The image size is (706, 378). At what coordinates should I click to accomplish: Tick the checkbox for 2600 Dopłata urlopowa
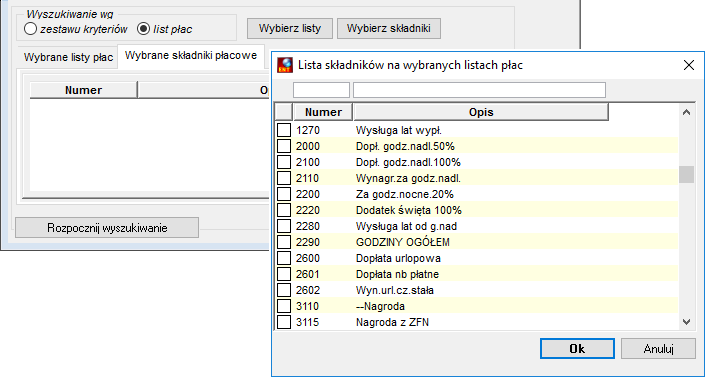click(284, 258)
